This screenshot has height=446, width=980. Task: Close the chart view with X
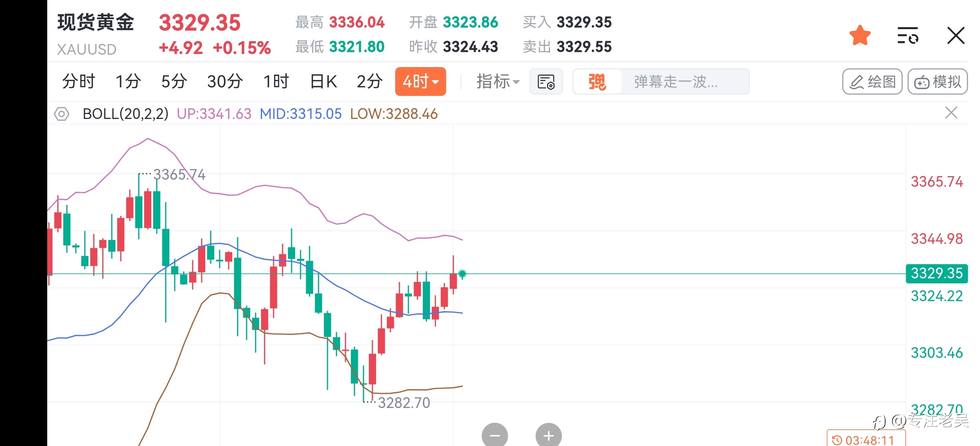955,36
